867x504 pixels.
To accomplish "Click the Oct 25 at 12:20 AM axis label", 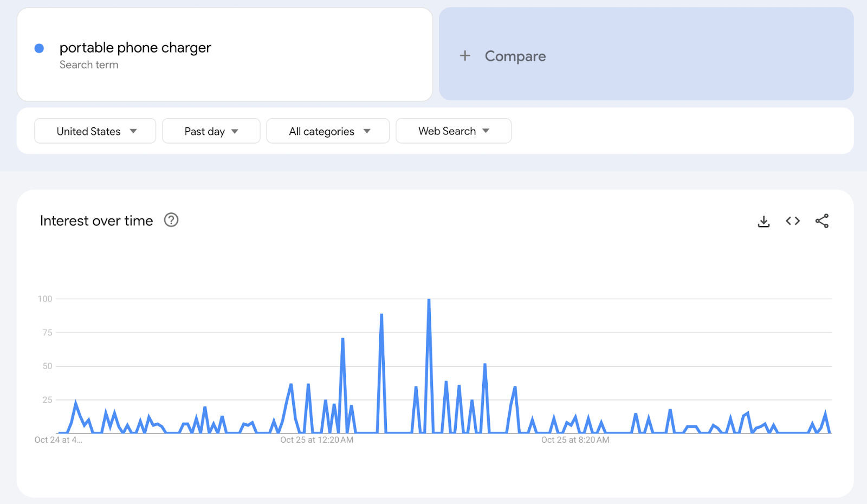I will point(316,440).
